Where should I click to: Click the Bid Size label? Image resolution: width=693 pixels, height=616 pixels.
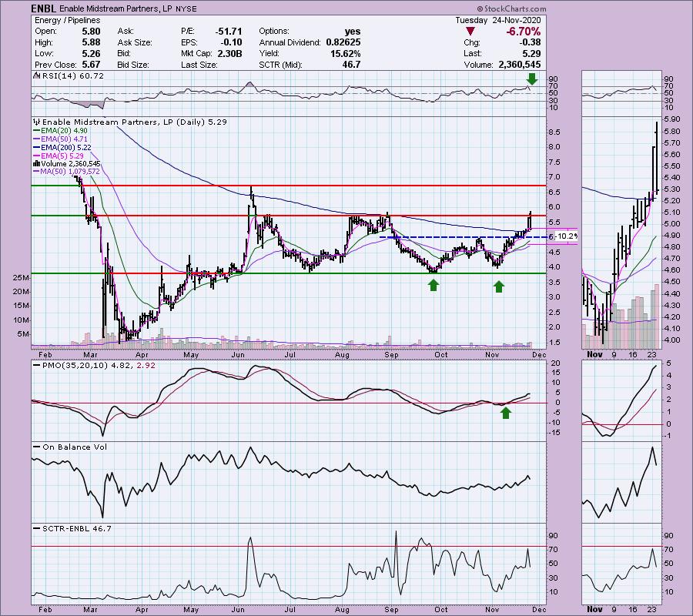click(x=133, y=65)
